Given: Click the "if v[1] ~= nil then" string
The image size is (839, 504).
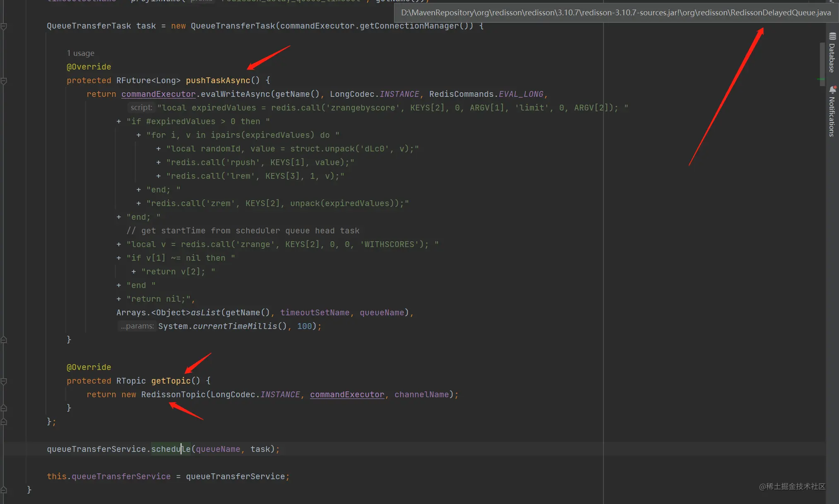Looking at the screenshot, I should [180, 258].
